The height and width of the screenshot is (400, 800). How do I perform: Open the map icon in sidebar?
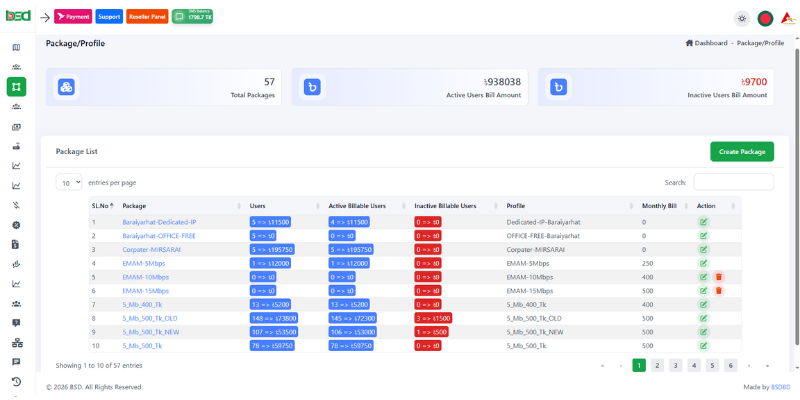pos(16,47)
